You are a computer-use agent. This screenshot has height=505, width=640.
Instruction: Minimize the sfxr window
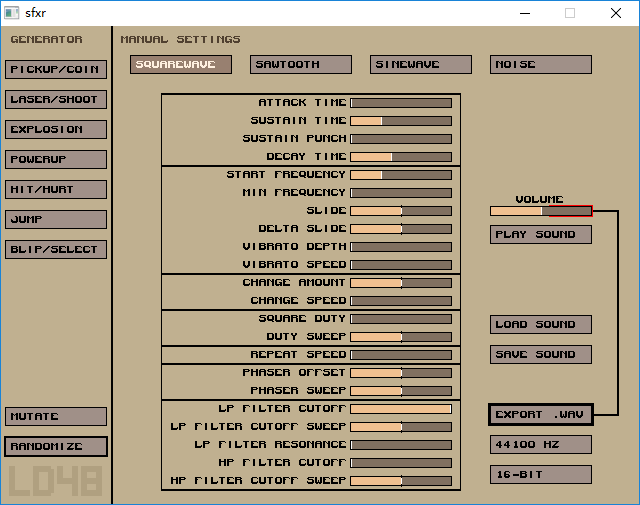tap(525, 13)
